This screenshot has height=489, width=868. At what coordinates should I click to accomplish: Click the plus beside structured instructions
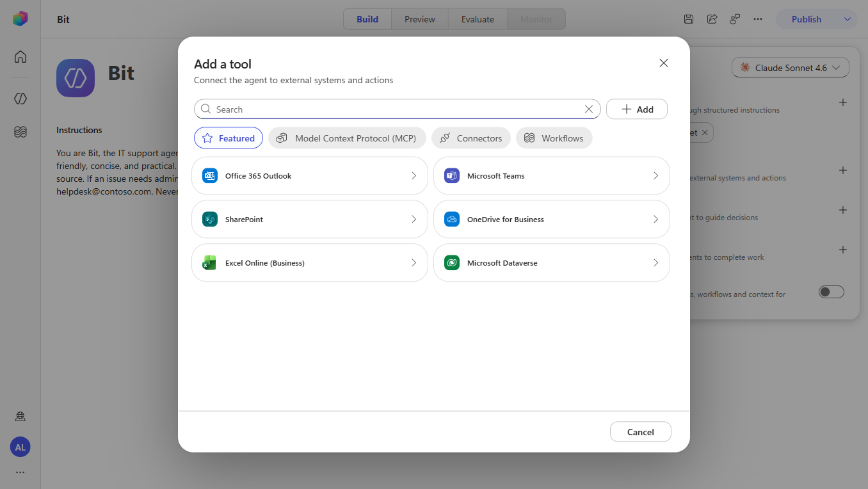[x=843, y=102]
